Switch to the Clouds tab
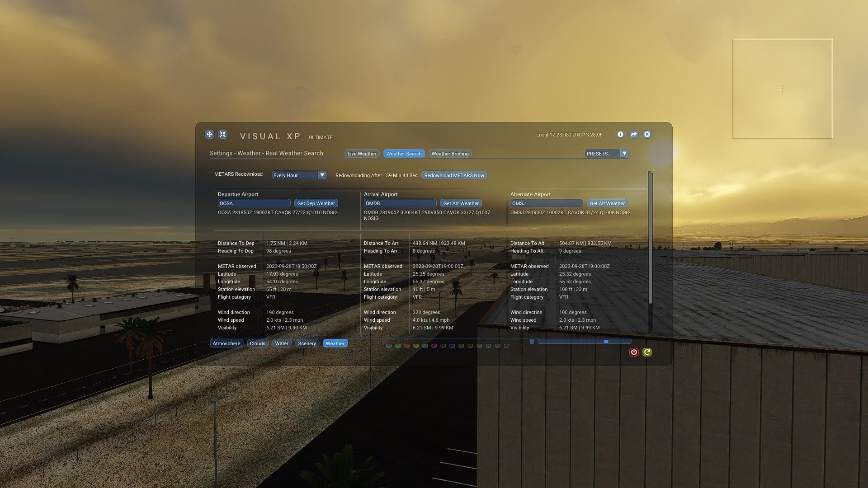 258,343
